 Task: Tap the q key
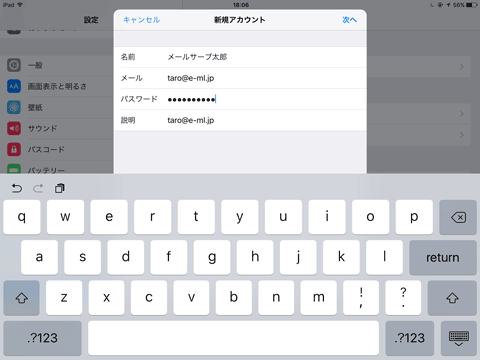coord(22,217)
